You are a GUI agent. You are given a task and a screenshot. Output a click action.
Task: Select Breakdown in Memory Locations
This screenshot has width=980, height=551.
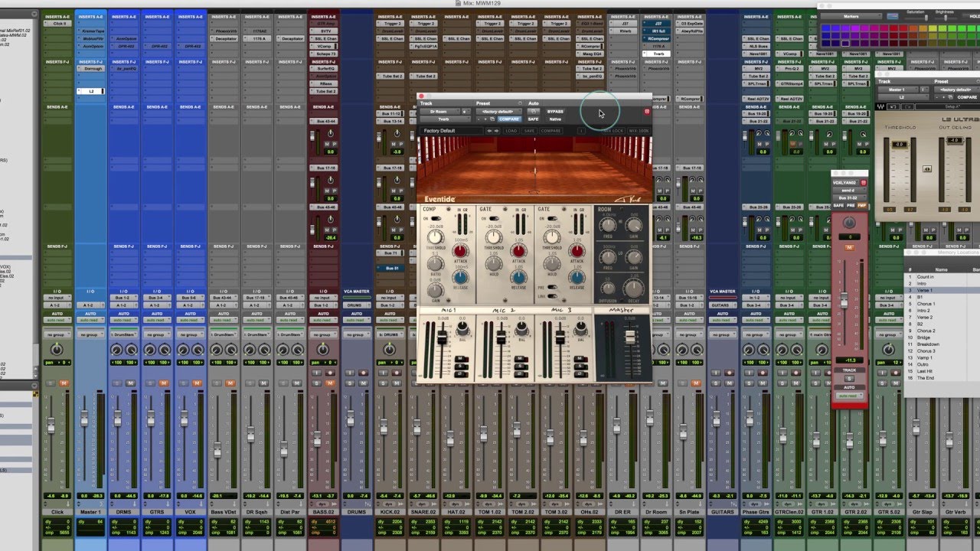928,344
